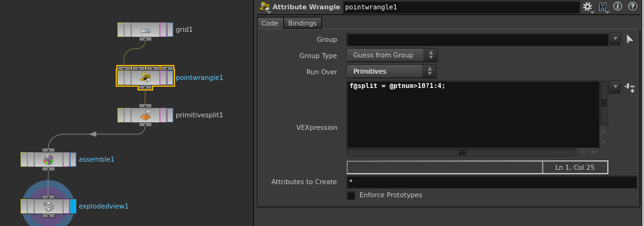Toggle display flag on assemble1

(73, 159)
